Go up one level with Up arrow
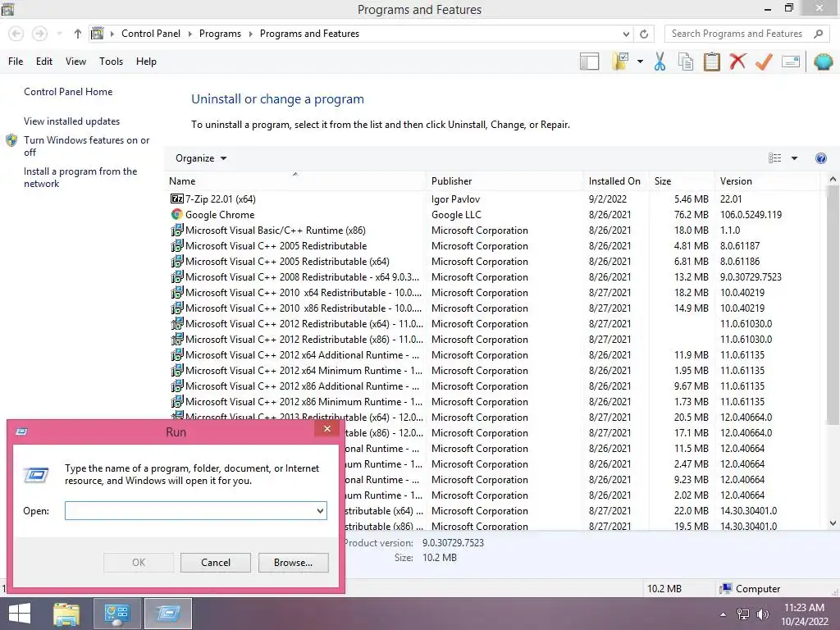This screenshot has height=630, width=840. 78,34
